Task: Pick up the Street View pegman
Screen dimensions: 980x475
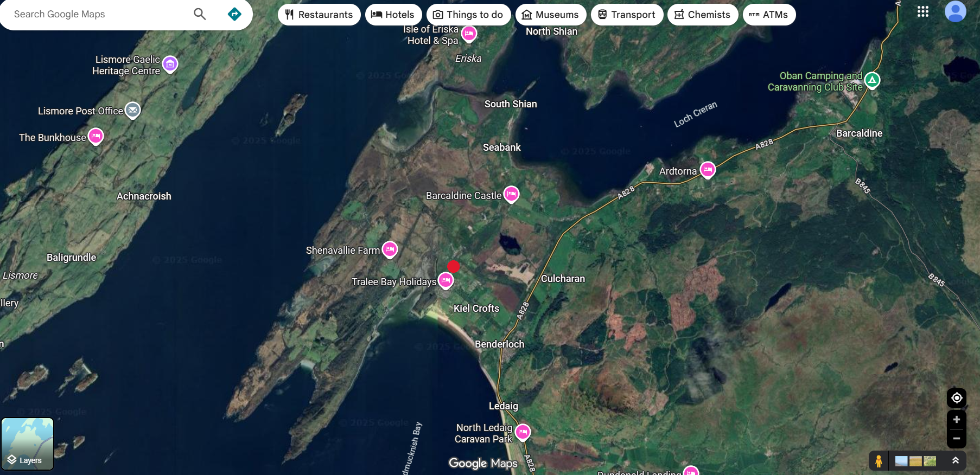Action: coord(878,461)
